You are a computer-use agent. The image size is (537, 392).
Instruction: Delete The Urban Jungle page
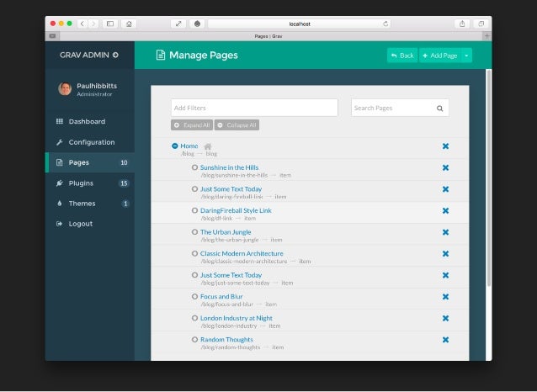[445, 232]
